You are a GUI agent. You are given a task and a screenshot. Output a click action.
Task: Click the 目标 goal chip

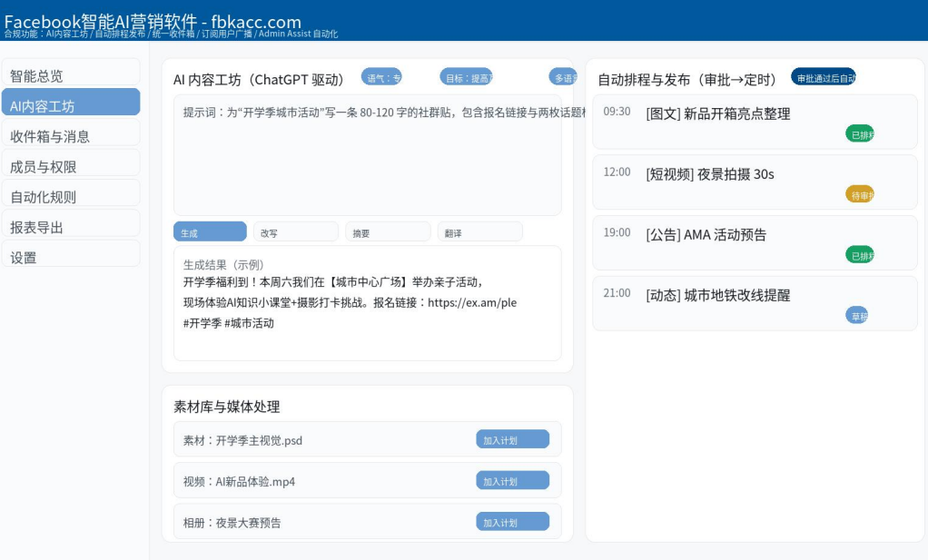467,78
